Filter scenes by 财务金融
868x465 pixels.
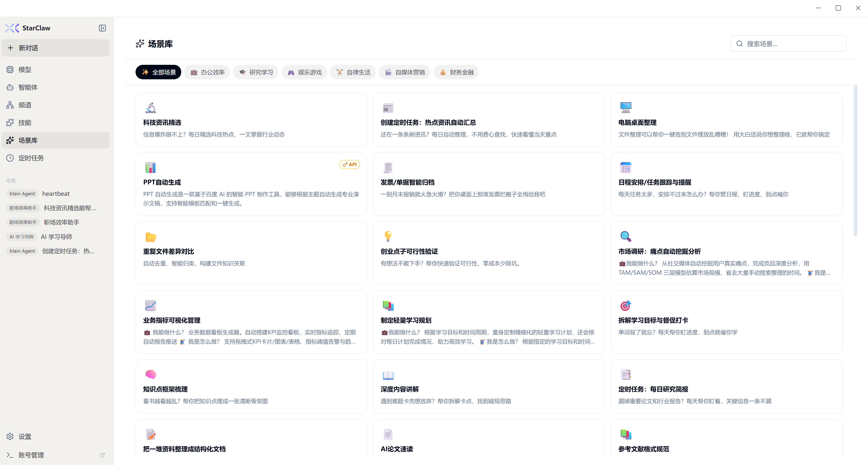[x=456, y=72]
